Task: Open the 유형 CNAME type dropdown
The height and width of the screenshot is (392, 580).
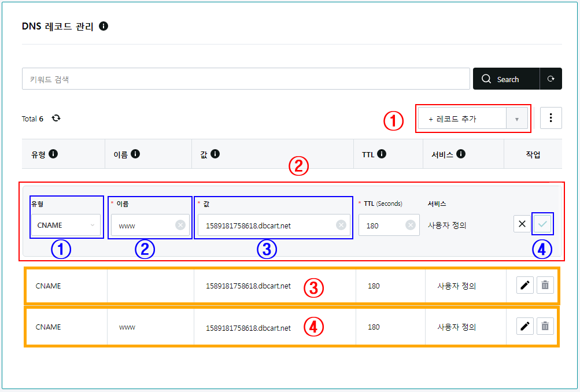Action: click(66, 225)
